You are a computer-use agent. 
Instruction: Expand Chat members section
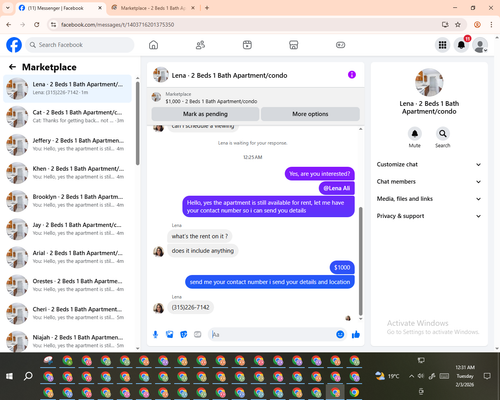coord(429,182)
